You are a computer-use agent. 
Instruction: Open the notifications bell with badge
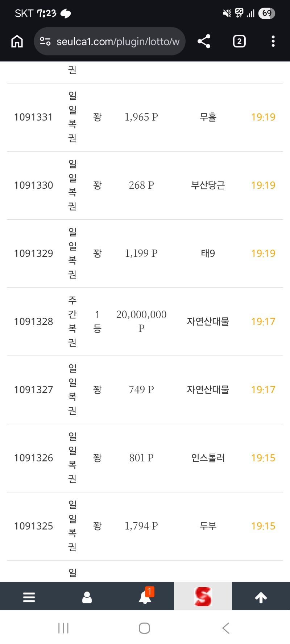coord(145,597)
